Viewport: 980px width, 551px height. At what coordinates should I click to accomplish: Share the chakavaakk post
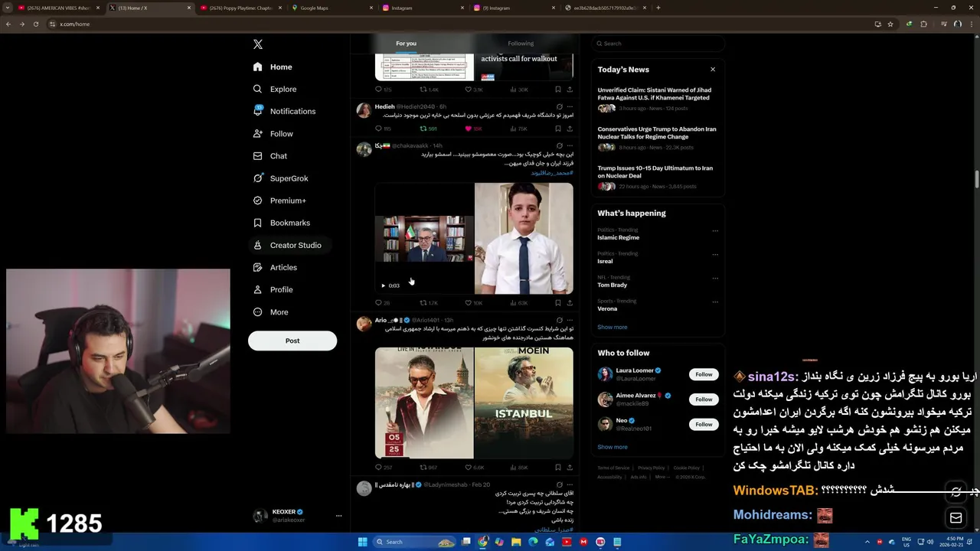click(570, 303)
